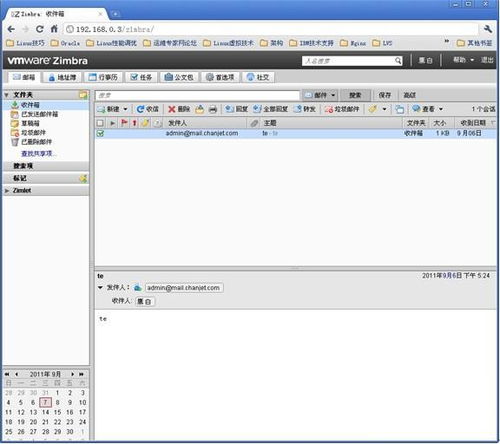Click the Find Shares link in the sidebar

tap(38, 154)
